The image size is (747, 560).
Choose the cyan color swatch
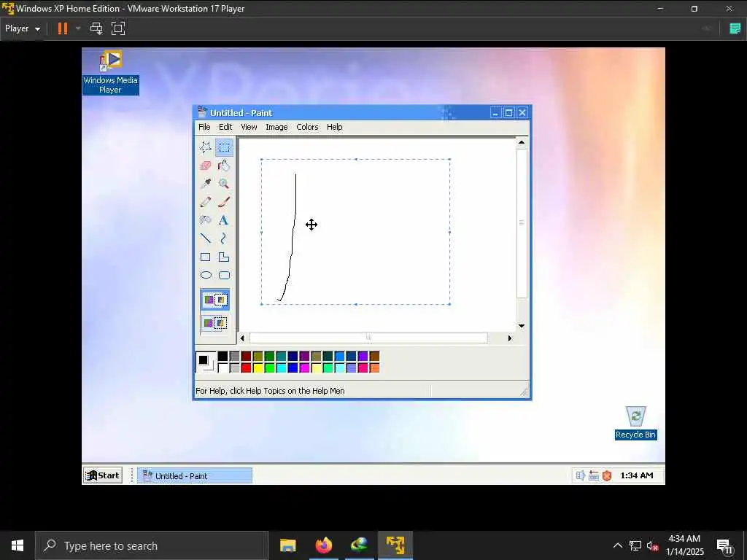pos(281,367)
